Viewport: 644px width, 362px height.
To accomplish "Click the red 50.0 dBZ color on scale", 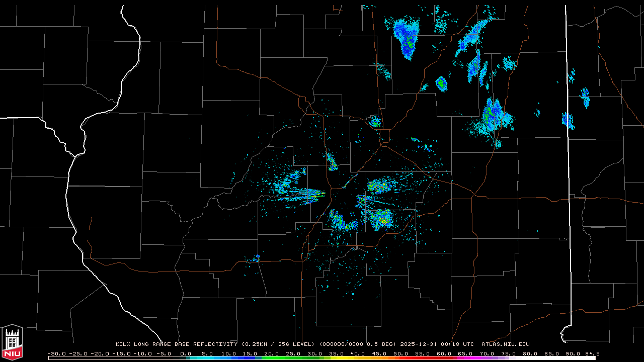I will coord(400,358).
